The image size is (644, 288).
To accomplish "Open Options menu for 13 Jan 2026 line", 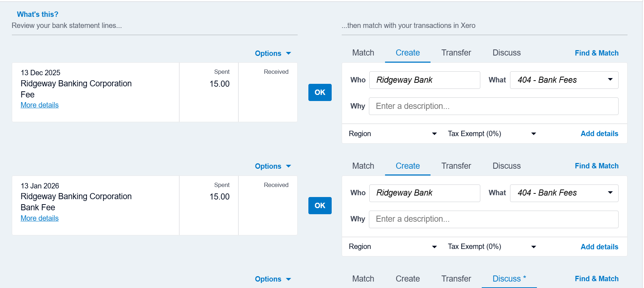I will 273,166.
